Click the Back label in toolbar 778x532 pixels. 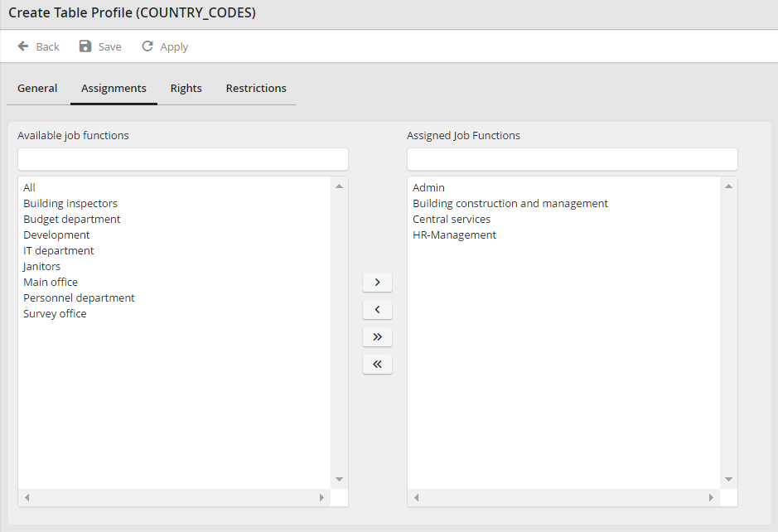[47, 46]
